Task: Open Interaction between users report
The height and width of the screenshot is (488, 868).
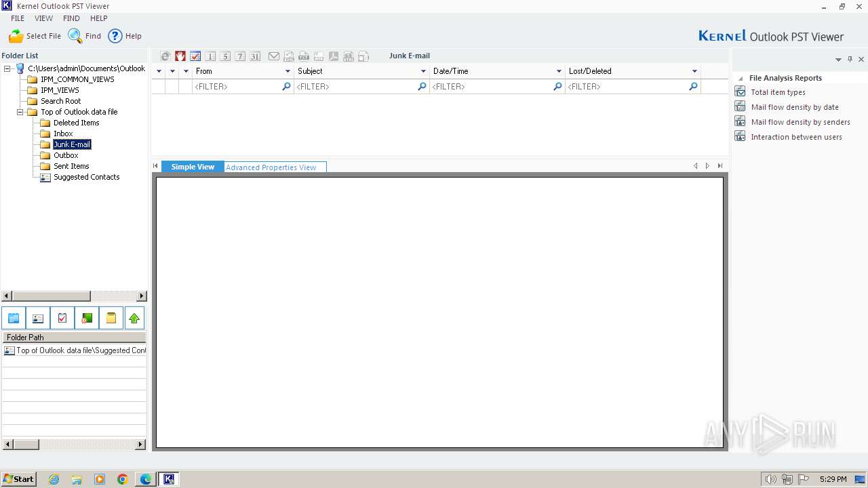Action: point(796,137)
